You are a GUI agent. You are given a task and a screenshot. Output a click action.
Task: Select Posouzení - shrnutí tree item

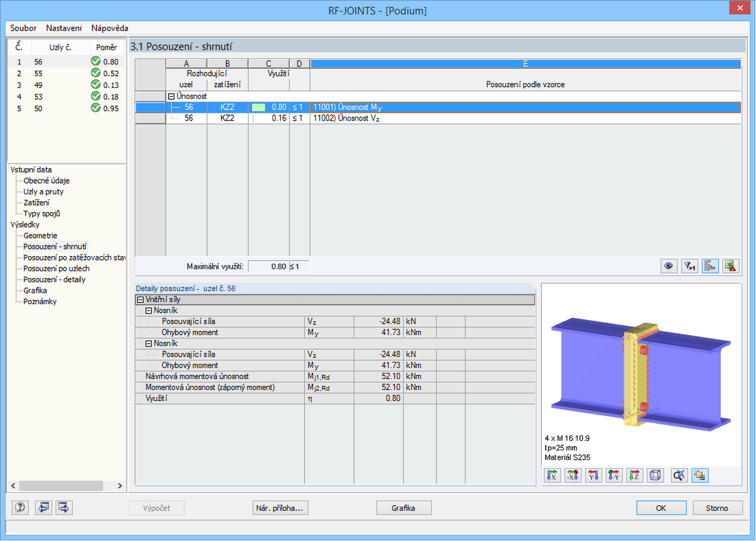click(x=55, y=247)
